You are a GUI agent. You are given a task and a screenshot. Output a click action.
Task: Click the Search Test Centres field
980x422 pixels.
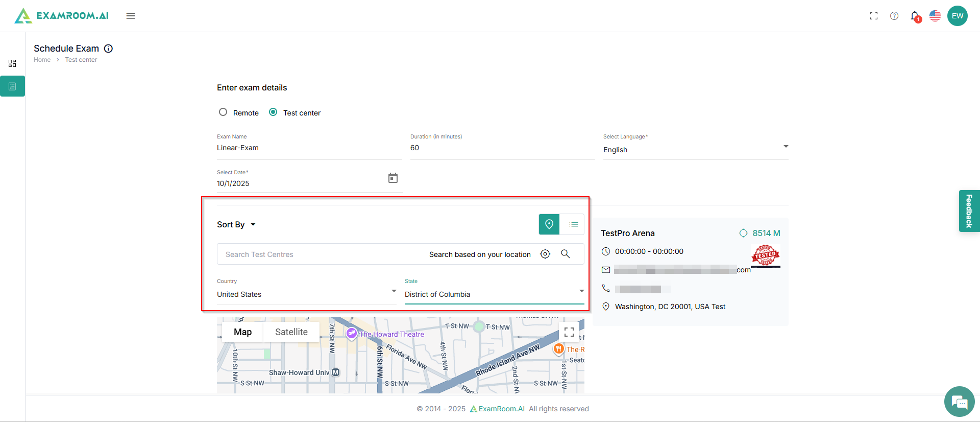click(x=322, y=254)
